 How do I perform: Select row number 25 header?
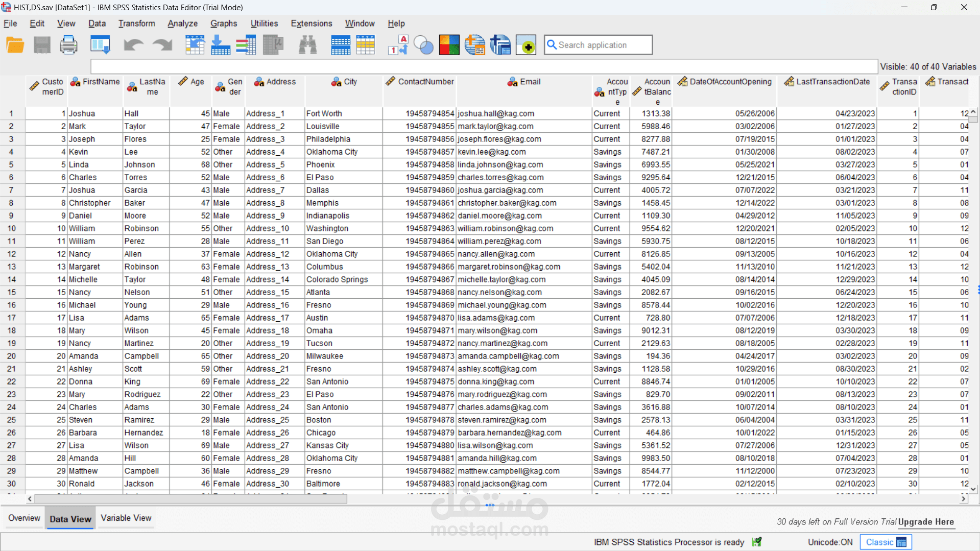click(12, 420)
